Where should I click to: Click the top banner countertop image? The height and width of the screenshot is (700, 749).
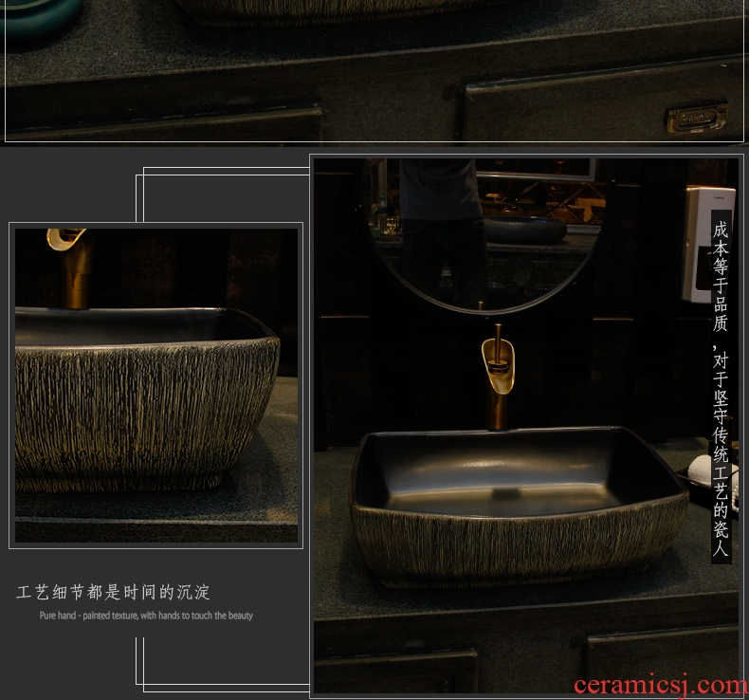tap(374, 71)
